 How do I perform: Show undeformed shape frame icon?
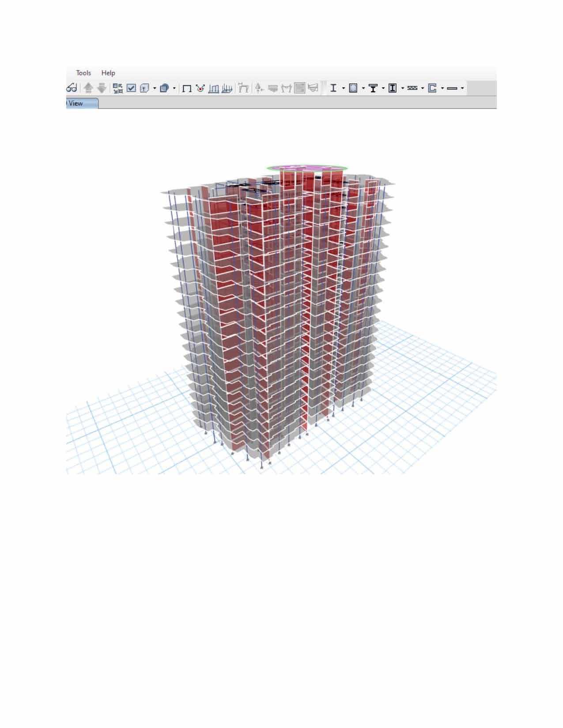(187, 89)
